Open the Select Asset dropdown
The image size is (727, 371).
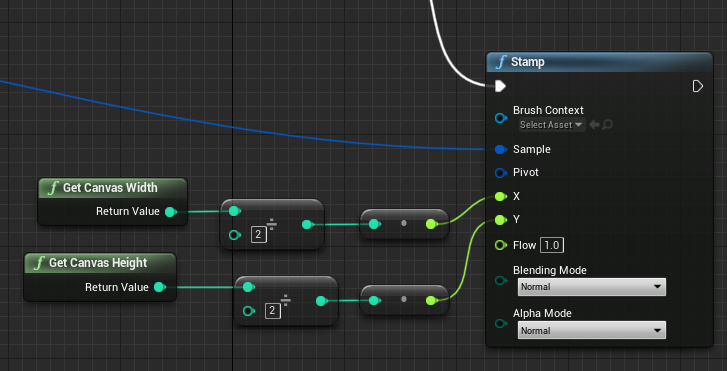[x=551, y=125]
